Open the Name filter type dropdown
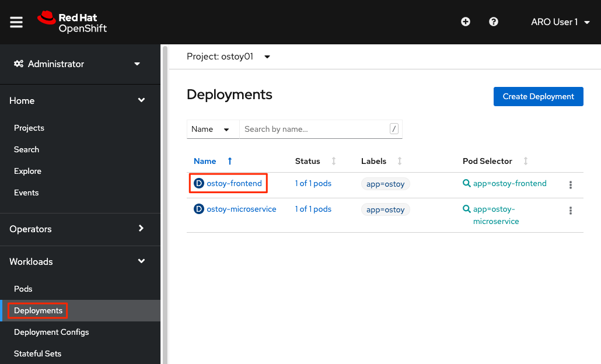Image resolution: width=601 pixels, height=364 pixels. (212, 129)
